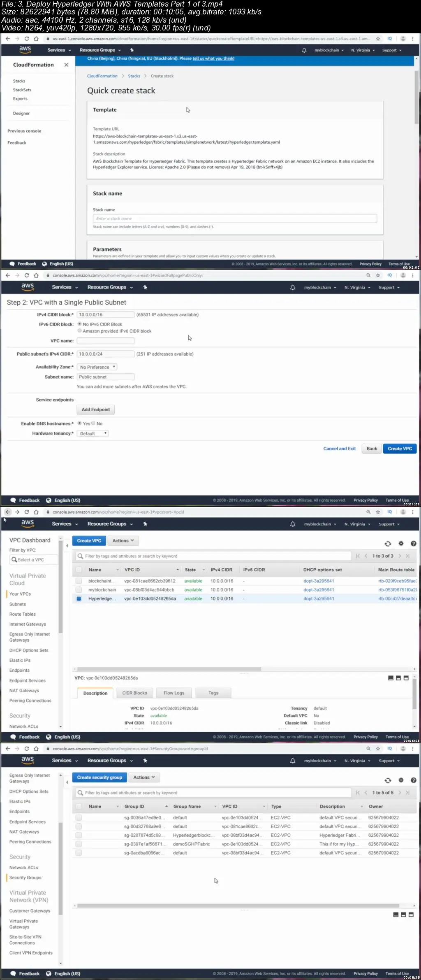Click the AWS logo on the Quick create stack page
Screen dimensions: 421x980
pyautogui.click(x=25, y=49)
